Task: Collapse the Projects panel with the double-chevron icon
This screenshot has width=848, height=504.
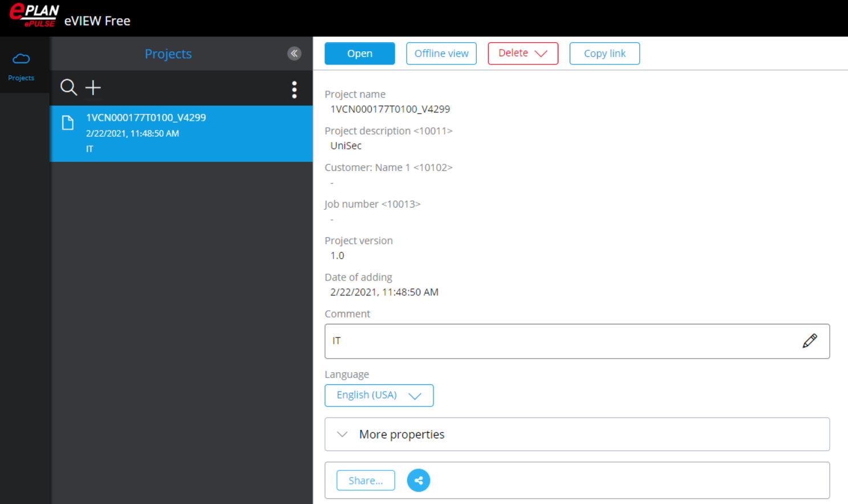Action: (x=294, y=54)
